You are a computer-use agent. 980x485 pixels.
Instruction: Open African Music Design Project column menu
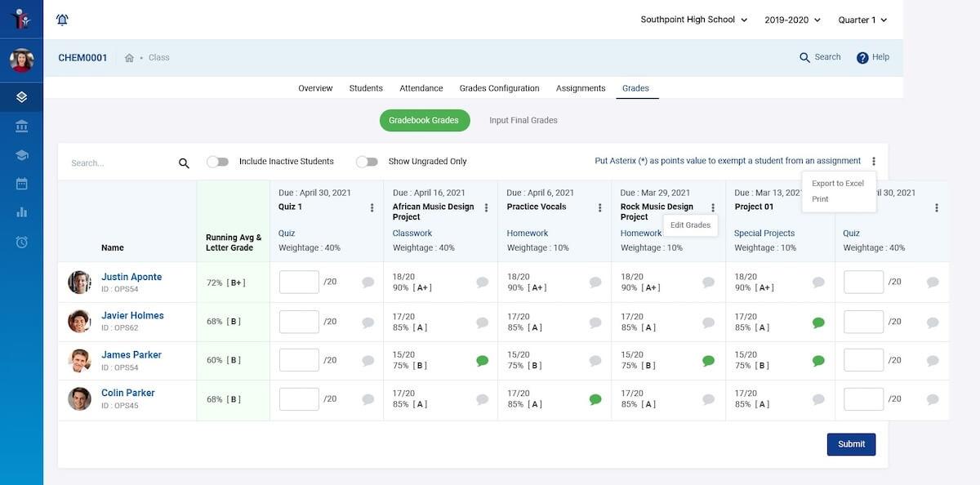[486, 208]
